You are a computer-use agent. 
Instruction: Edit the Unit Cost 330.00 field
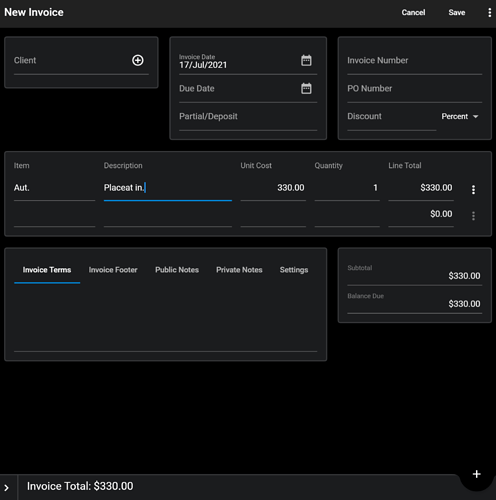click(273, 188)
